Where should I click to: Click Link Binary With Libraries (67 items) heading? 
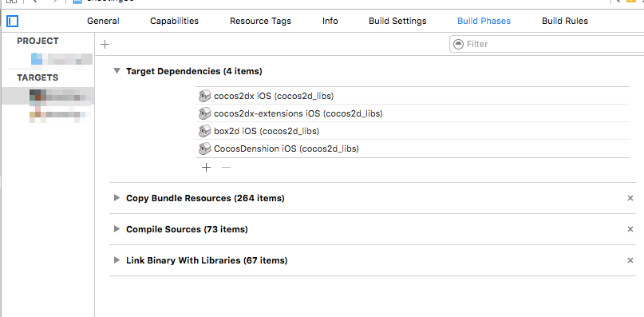tap(207, 260)
